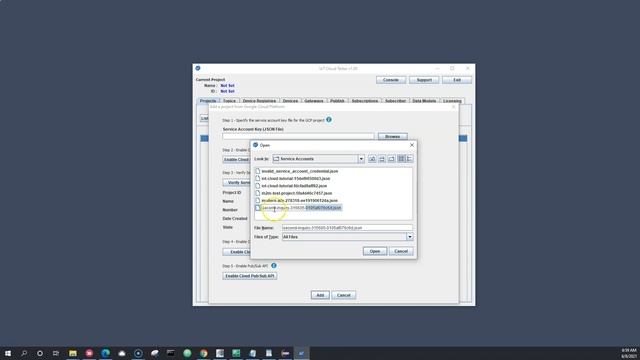Go up one folder level in Open dialog
Image resolution: width=640 pixels, height=360 pixels.
coord(372,159)
